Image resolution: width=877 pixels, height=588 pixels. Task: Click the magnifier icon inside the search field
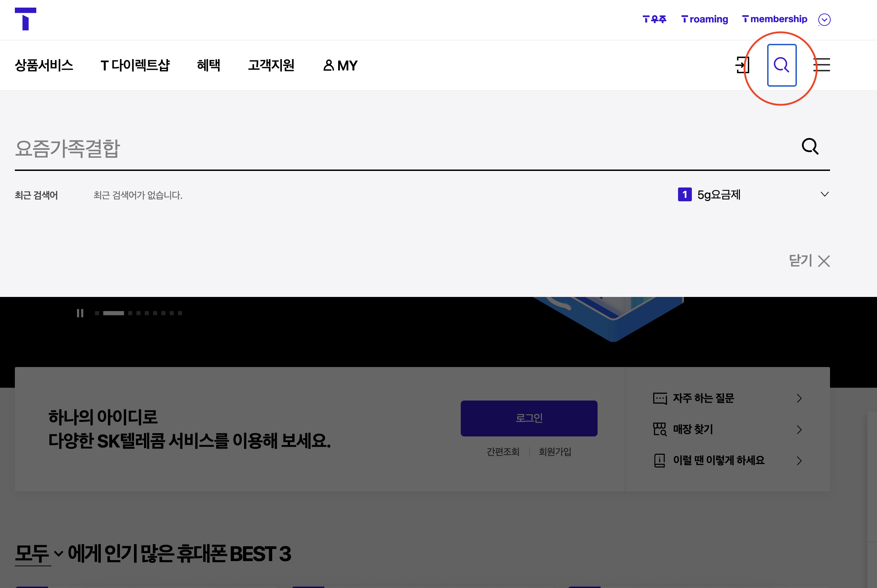coord(811,147)
